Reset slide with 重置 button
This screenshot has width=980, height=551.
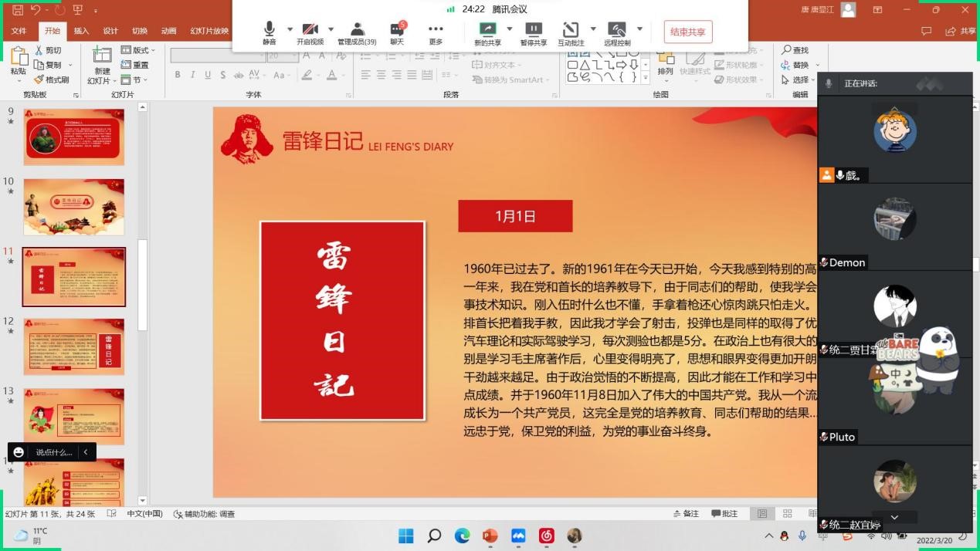tap(135, 65)
